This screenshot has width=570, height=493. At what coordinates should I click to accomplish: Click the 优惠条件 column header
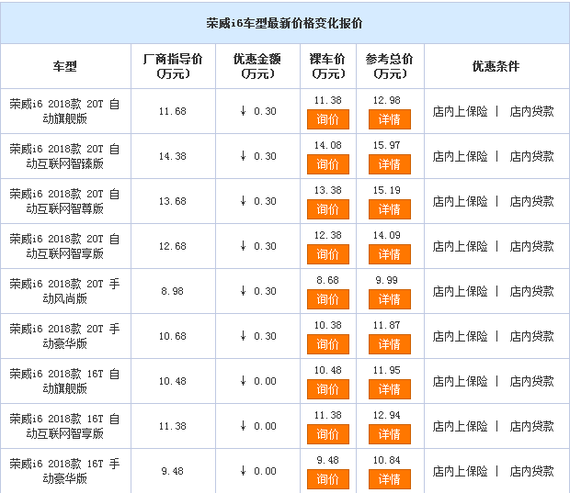click(496, 67)
